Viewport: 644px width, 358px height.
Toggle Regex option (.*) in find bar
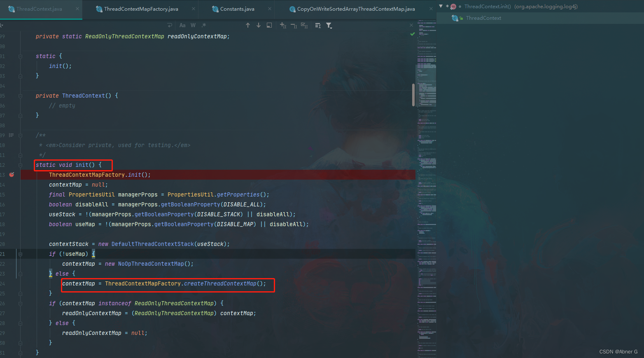pos(203,26)
